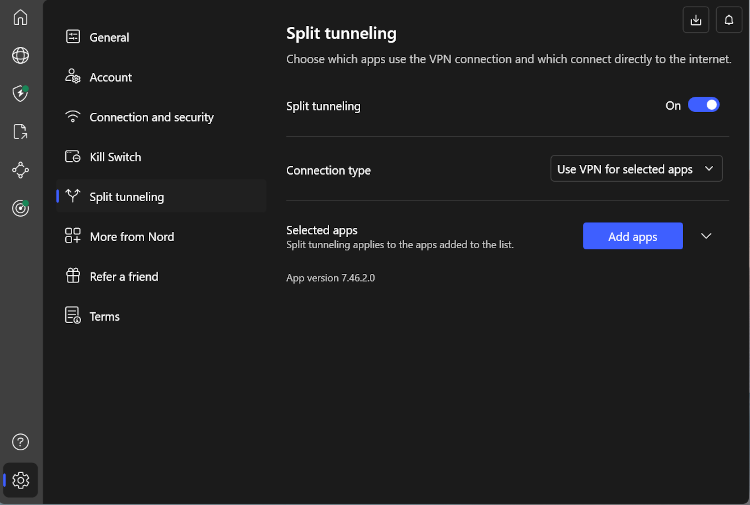Turn off the Split tunneling switch
This screenshot has height=505, width=750.
(x=703, y=105)
